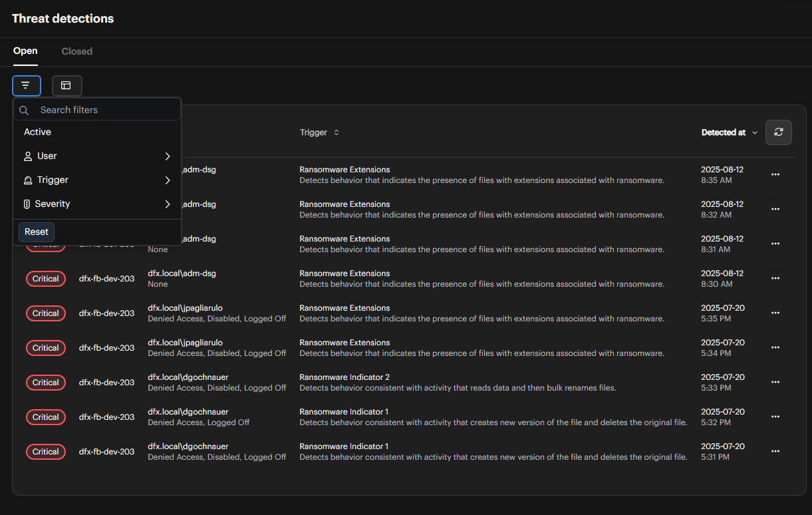Click user dfx.local\dgochnauer in the 5:32 PM row

188,412
